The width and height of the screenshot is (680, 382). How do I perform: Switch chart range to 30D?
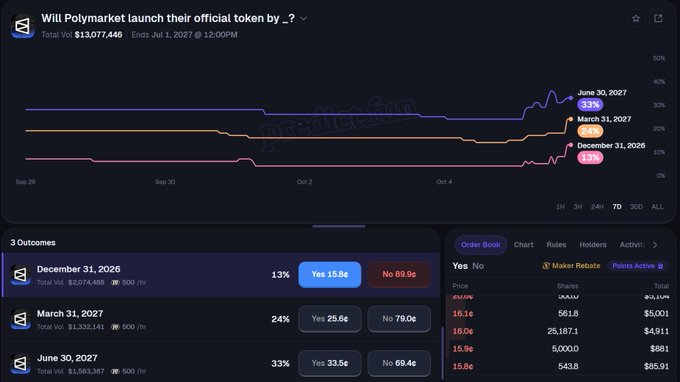pos(636,207)
